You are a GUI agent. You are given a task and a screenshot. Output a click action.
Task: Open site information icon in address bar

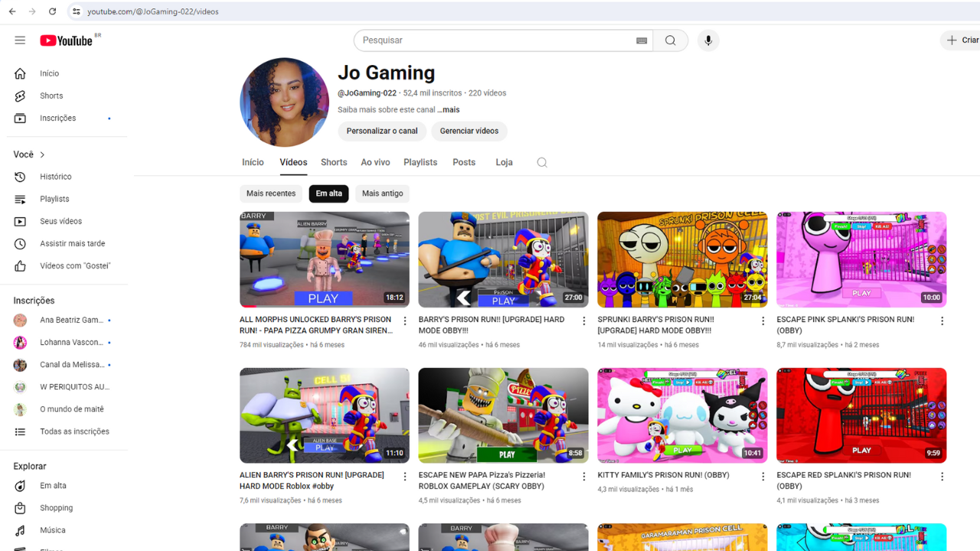(x=76, y=11)
